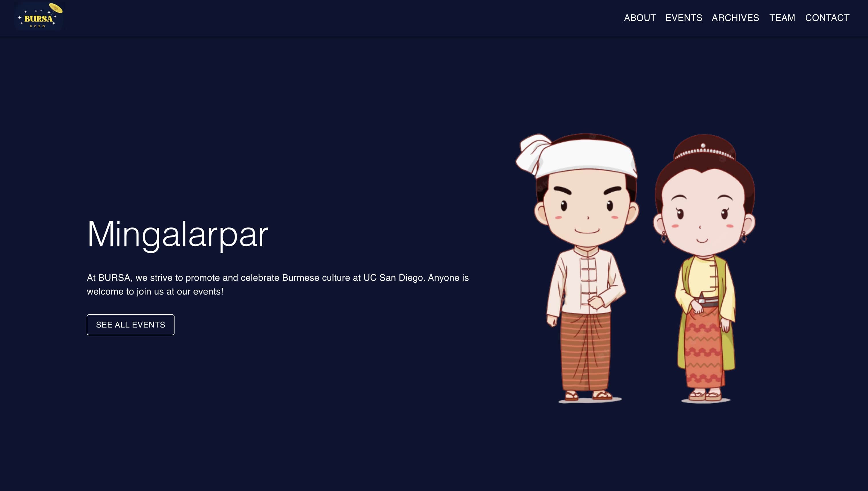Click the SEE ALL EVENTS button
This screenshot has height=491, width=868.
pos(130,324)
